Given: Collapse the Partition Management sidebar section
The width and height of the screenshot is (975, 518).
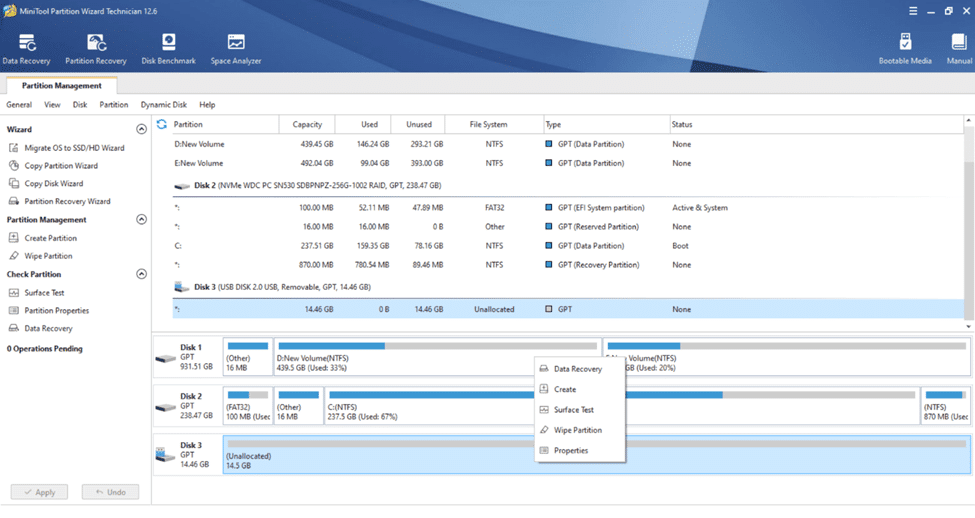Looking at the screenshot, I should coord(142,220).
